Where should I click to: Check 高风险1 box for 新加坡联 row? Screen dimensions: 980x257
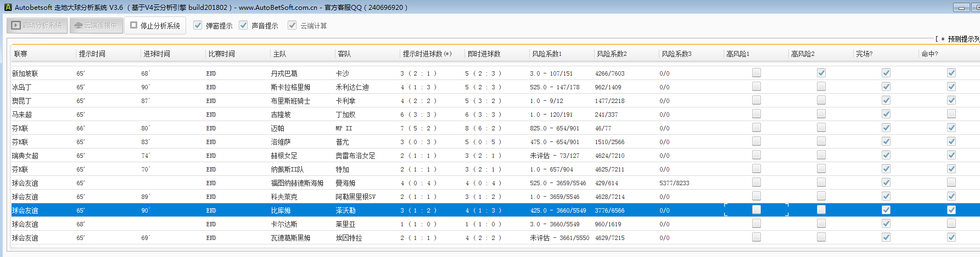(757, 72)
